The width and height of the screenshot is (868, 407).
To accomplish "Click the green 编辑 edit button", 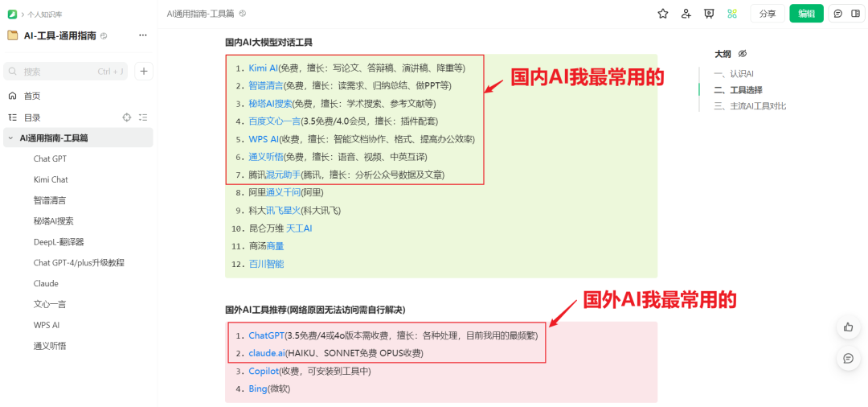I will coord(807,14).
